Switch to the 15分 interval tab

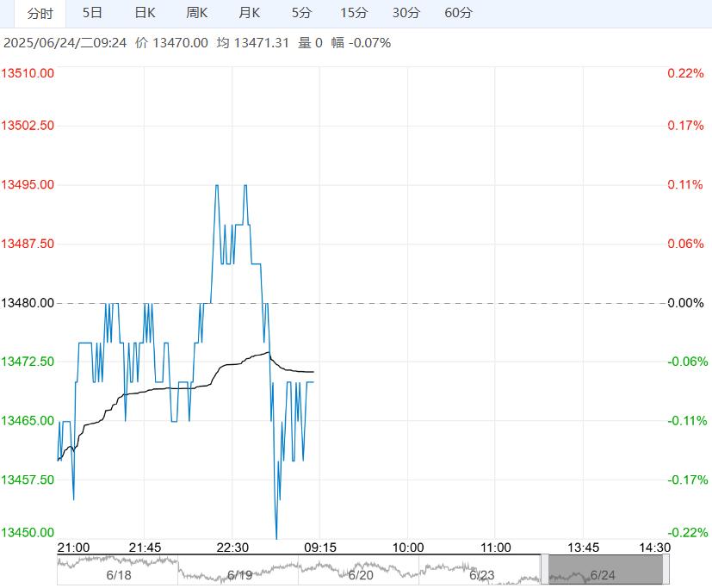354,13
